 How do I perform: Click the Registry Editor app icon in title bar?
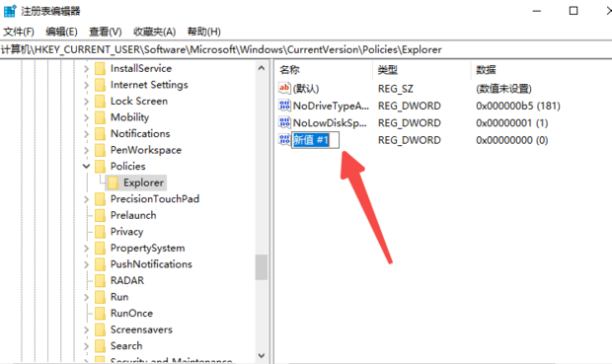click(x=9, y=11)
